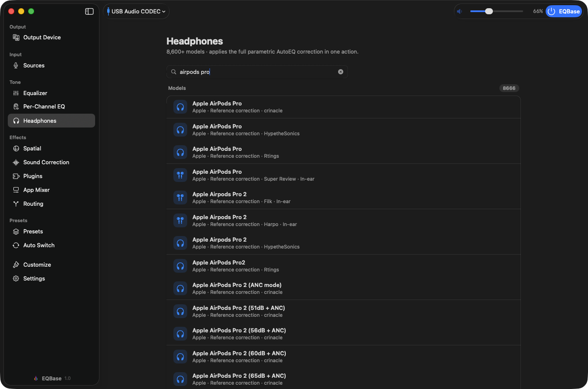
Task: Click the 66% volume readout
Action: click(x=538, y=12)
